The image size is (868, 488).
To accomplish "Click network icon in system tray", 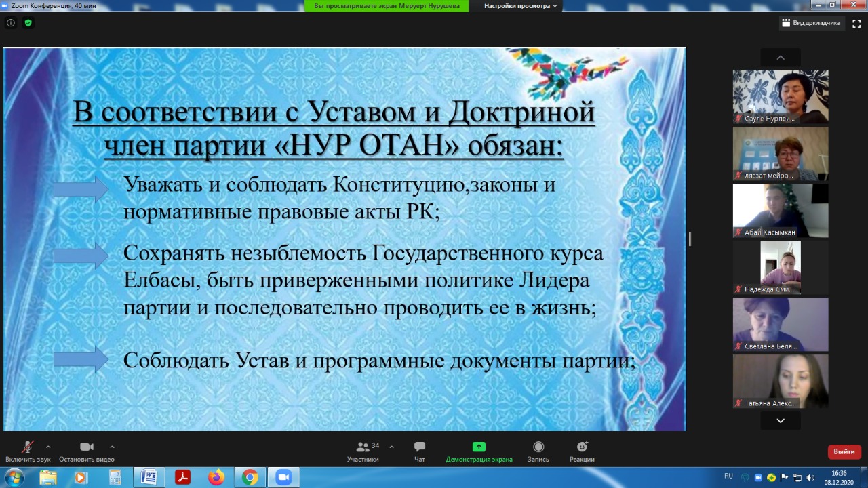I will coord(797,477).
